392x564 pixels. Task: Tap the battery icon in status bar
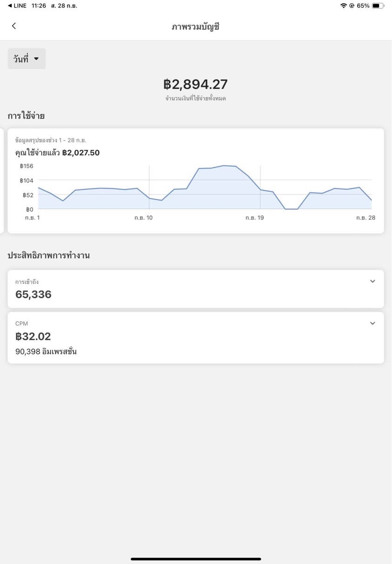378,6
